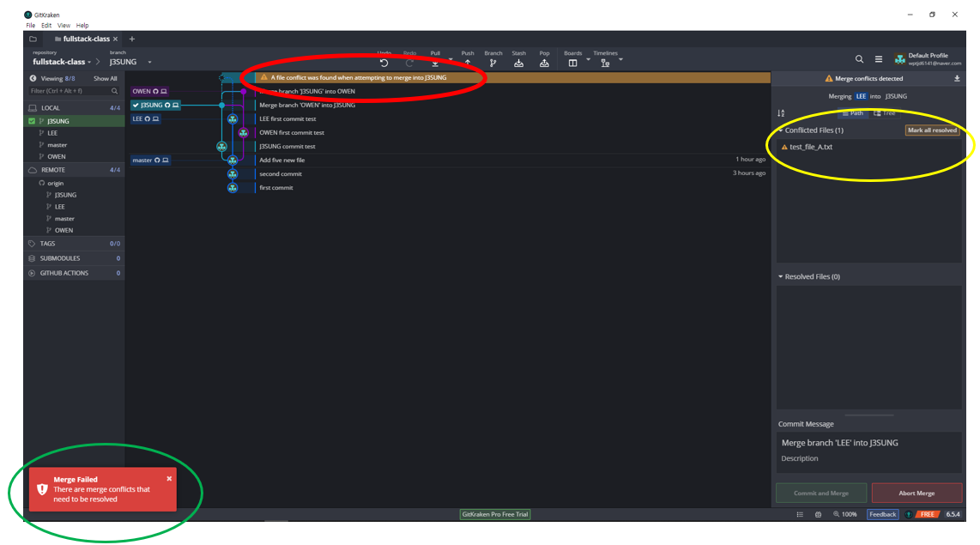
Task: Open the search magnifier in the toolbar
Action: pos(859,58)
